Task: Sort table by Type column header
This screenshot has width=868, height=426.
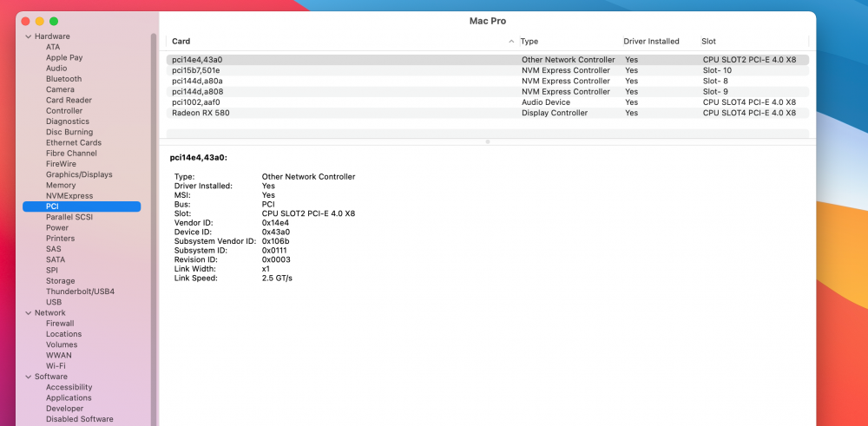Action: [529, 42]
